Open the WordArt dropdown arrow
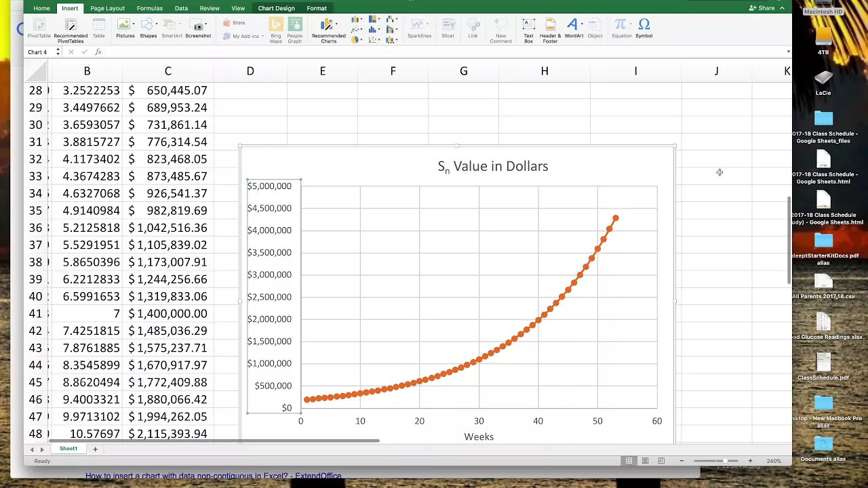The image size is (868, 488). pyautogui.click(x=581, y=24)
